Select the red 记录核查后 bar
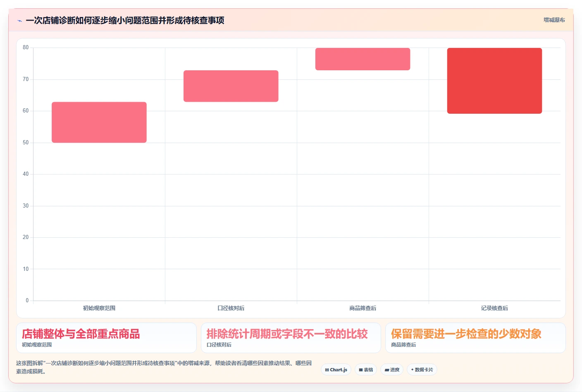582x392 pixels. click(x=494, y=81)
